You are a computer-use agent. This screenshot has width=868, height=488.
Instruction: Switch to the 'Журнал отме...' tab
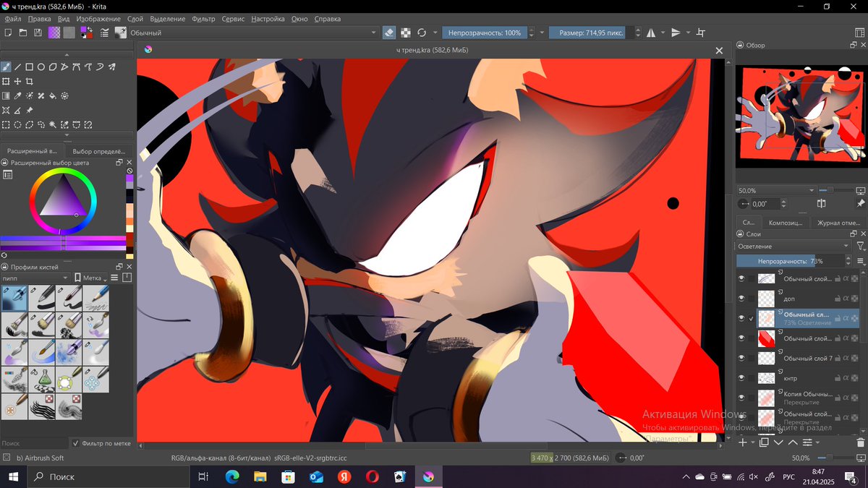tap(838, 223)
